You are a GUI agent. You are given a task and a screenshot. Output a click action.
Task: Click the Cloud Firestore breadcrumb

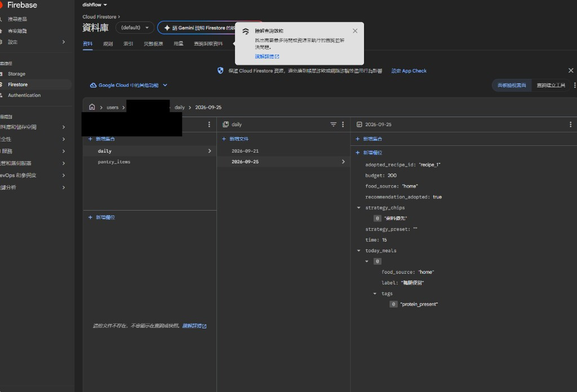point(99,17)
